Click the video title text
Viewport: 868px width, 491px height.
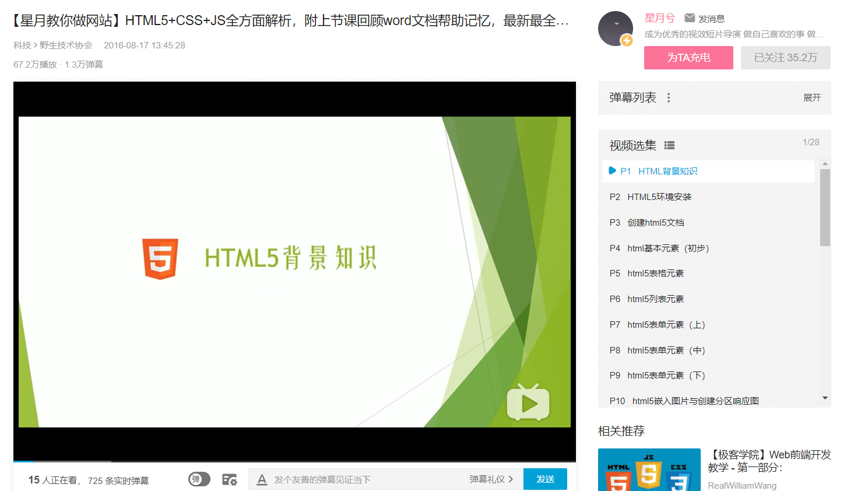(291, 21)
